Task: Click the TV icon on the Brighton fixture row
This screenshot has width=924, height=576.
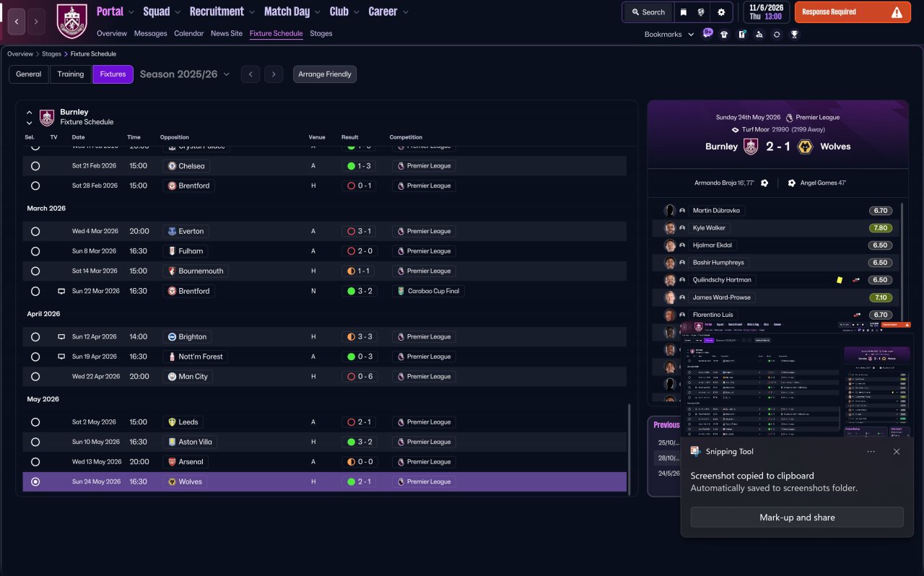Action: (61, 337)
